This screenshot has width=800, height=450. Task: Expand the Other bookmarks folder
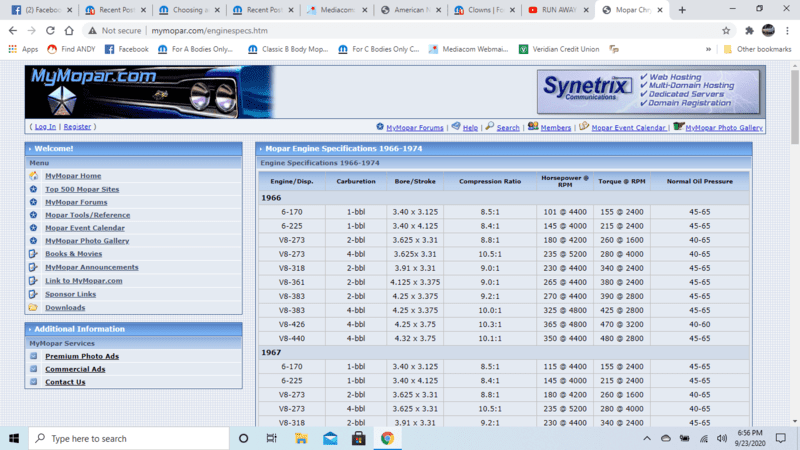click(x=755, y=48)
